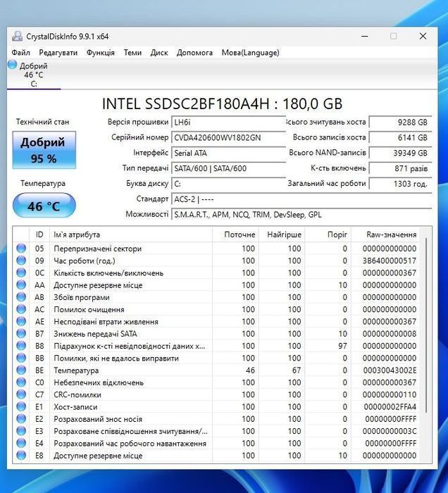The width and height of the screenshot is (448, 493).
Task: Click raw value 00030043002E in Температура row
Action: pos(390,370)
